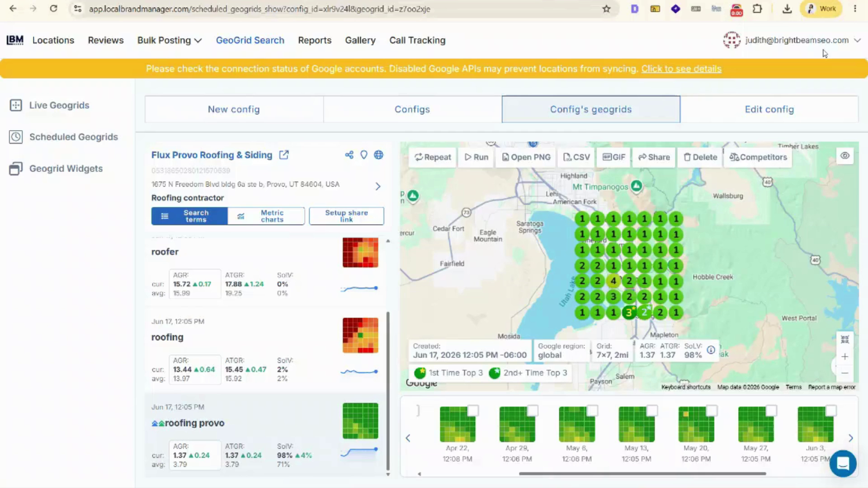The image size is (868, 488).
Task: Open the Configs tab
Action: 412,109
